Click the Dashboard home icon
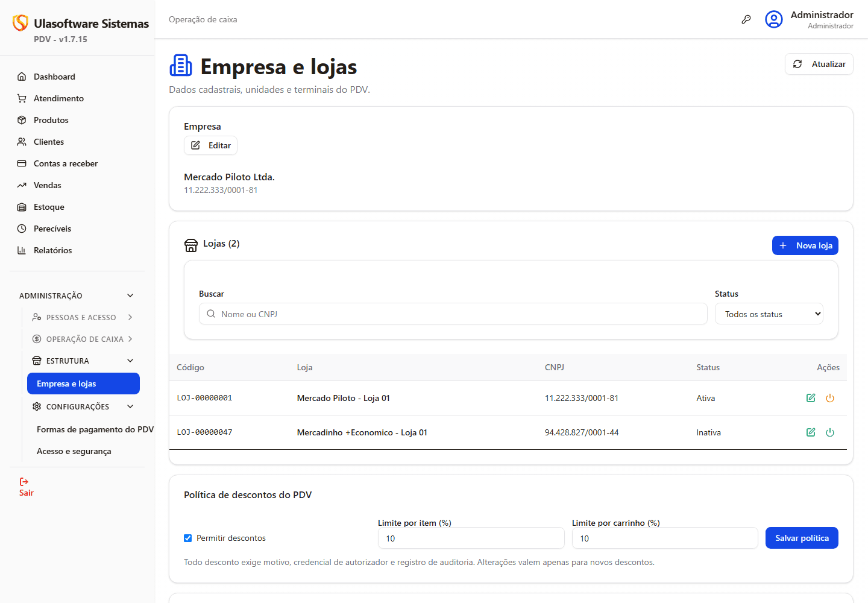The height and width of the screenshot is (603, 868). tap(22, 77)
